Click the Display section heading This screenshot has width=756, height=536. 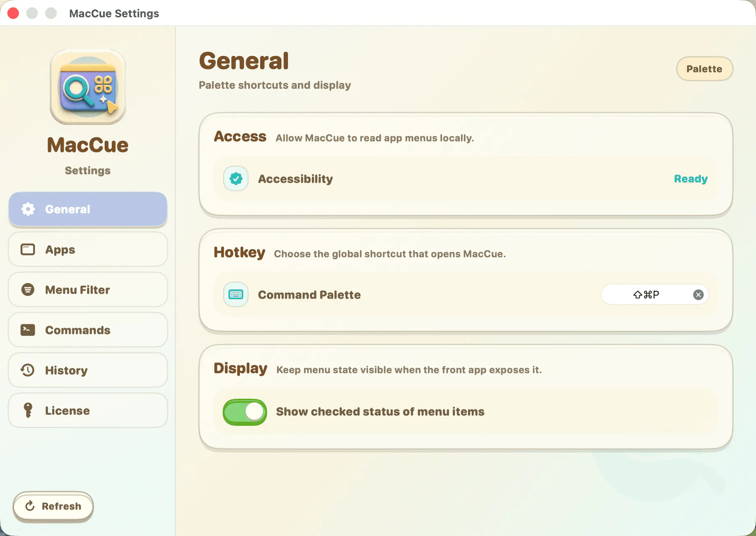(x=241, y=368)
